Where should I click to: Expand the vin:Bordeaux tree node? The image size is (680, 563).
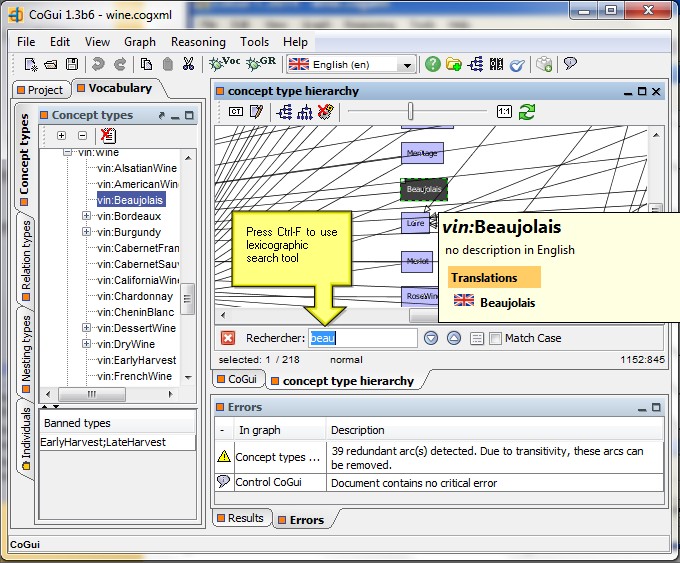86,216
